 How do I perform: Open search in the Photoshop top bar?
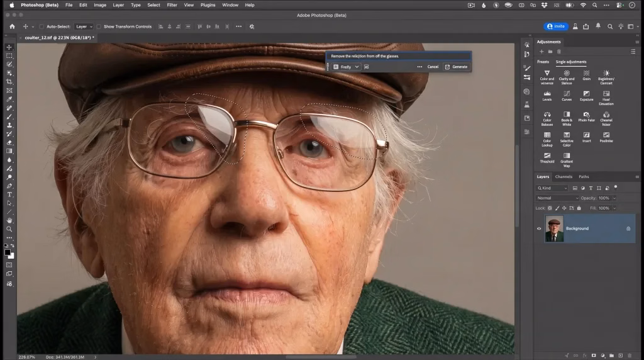tap(610, 26)
